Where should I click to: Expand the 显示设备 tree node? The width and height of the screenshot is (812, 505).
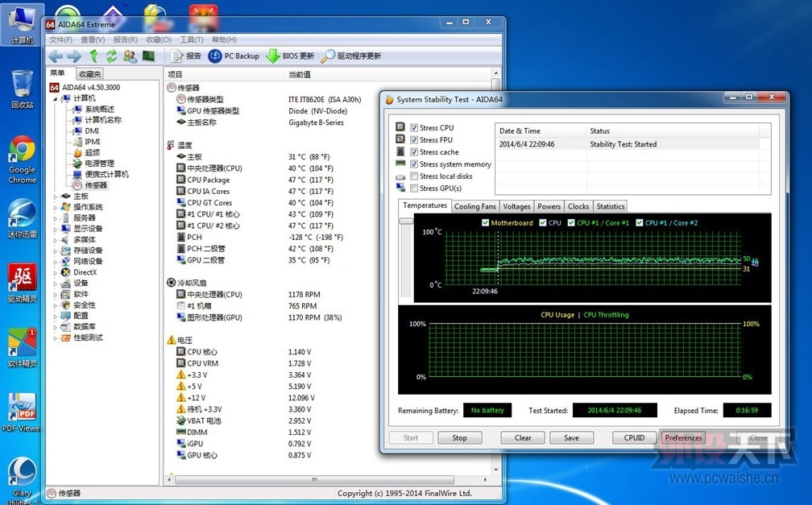click(x=56, y=230)
